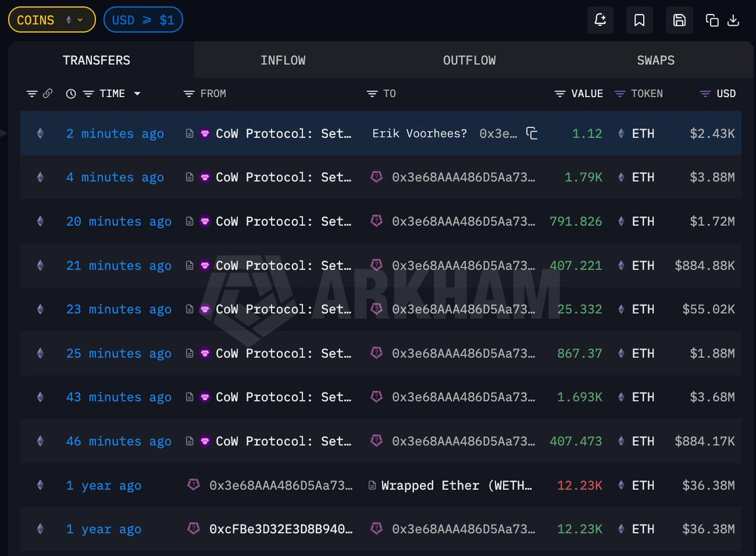Open the '2 minutes ago' transaction link
Viewport: 756px width, 556px height.
click(115, 134)
